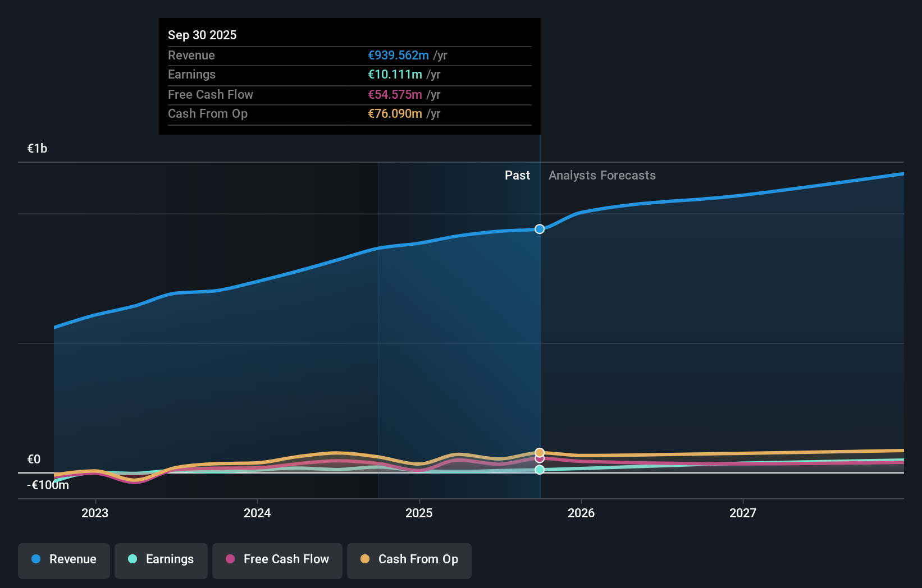Toggle the Free Cash Flow series off

tap(277, 559)
